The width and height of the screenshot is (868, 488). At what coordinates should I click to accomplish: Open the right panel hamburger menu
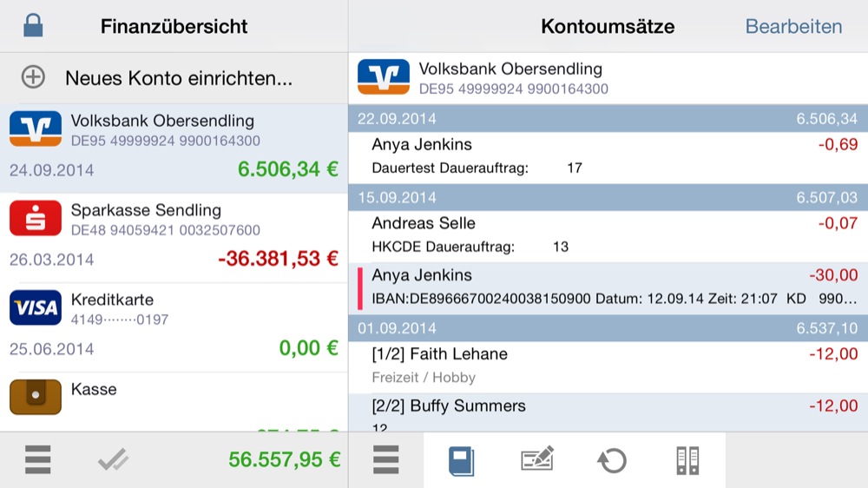tap(385, 459)
